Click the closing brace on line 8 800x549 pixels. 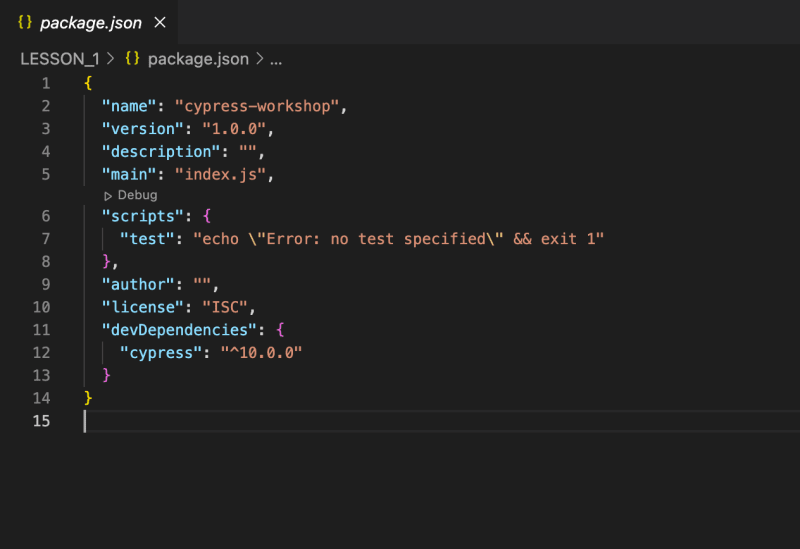click(106, 262)
